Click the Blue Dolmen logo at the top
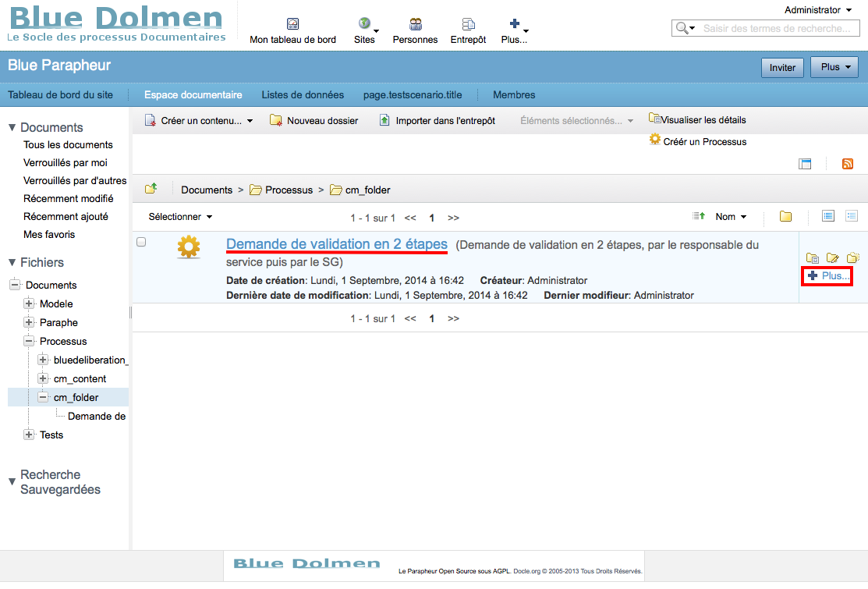This screenshot has width=868, height=589. pyautogui.click(x=116, y=24)
